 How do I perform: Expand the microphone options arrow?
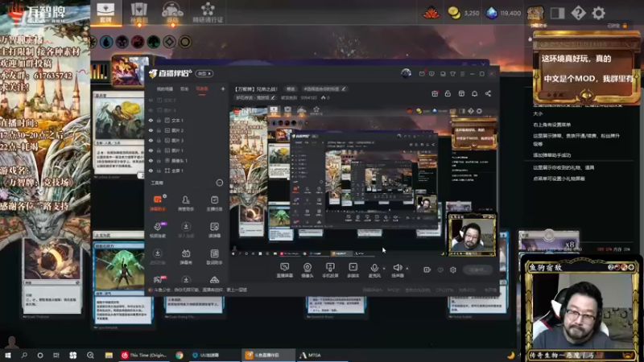coord(384,269)
